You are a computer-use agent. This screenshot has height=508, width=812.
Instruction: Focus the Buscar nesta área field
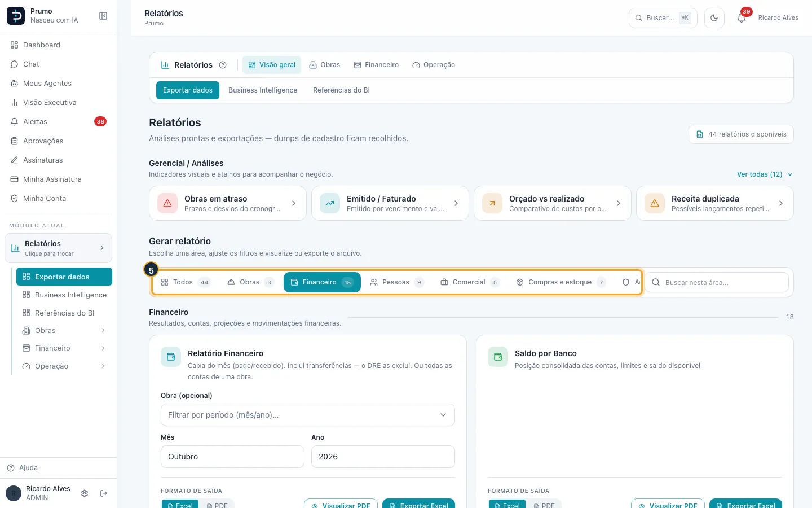point(717,282)
